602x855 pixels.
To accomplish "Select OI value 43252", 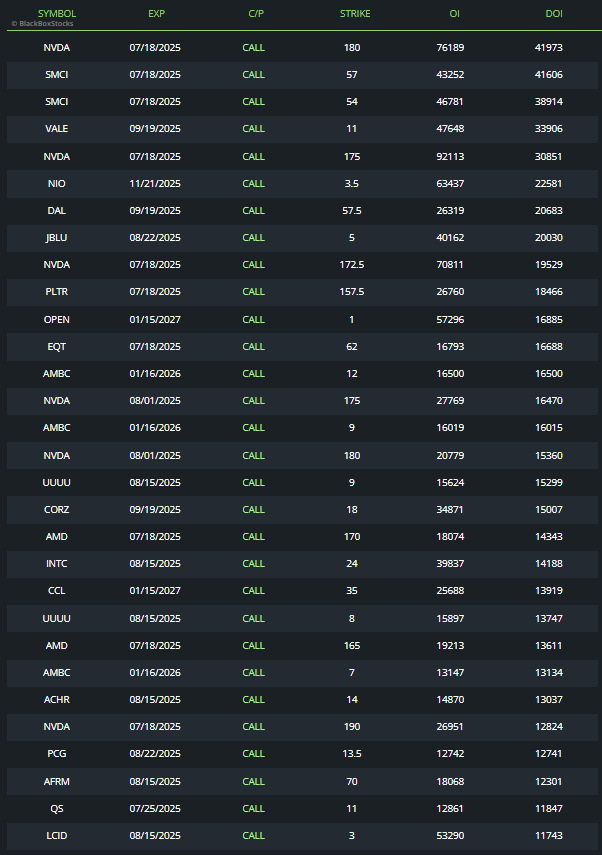I will click(450, 75).
